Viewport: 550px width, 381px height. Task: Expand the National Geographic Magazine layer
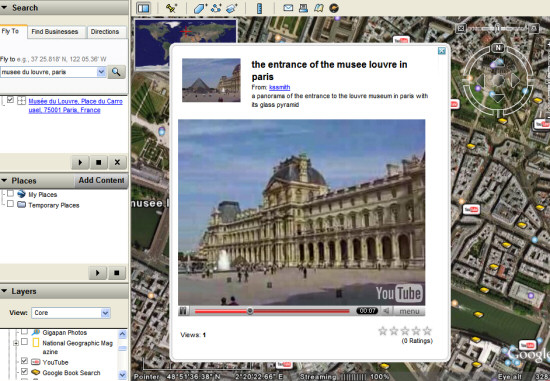pos(16,343)
